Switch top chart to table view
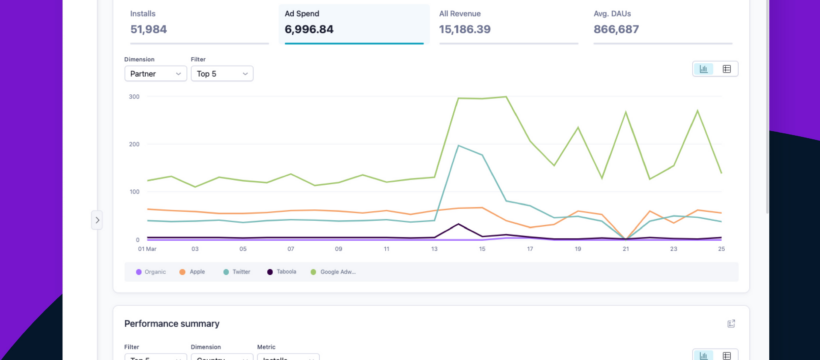The image size is (820, 360). pos(726,69)
